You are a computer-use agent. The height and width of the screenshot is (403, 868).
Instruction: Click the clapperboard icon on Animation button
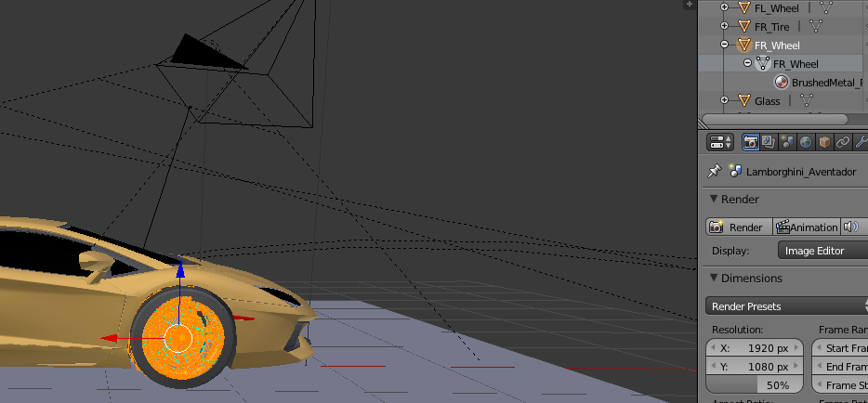[783, 227]
